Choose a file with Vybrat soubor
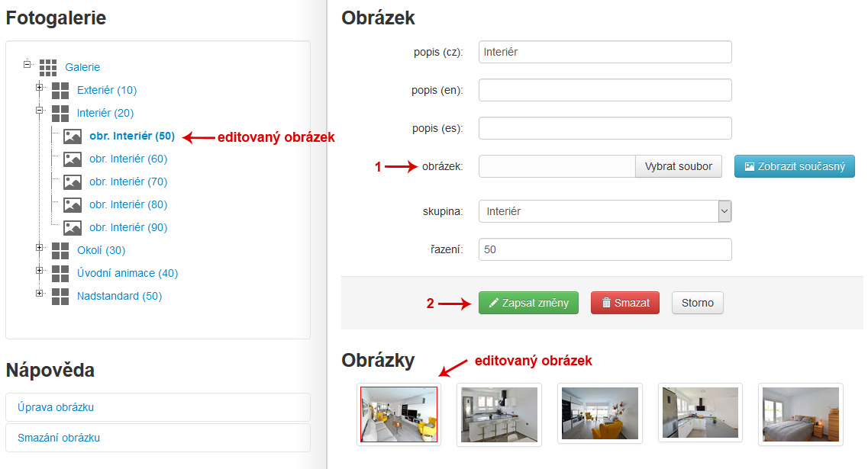 coord(678,166)
